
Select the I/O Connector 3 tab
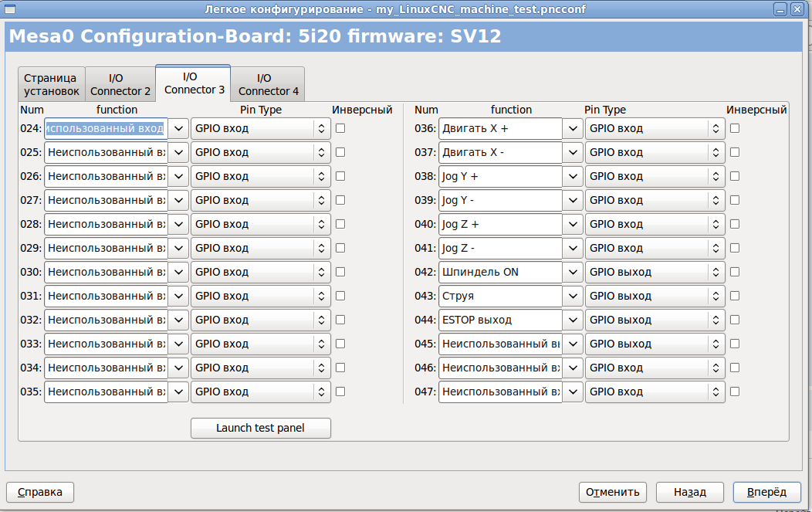click(x=193, y=83)
